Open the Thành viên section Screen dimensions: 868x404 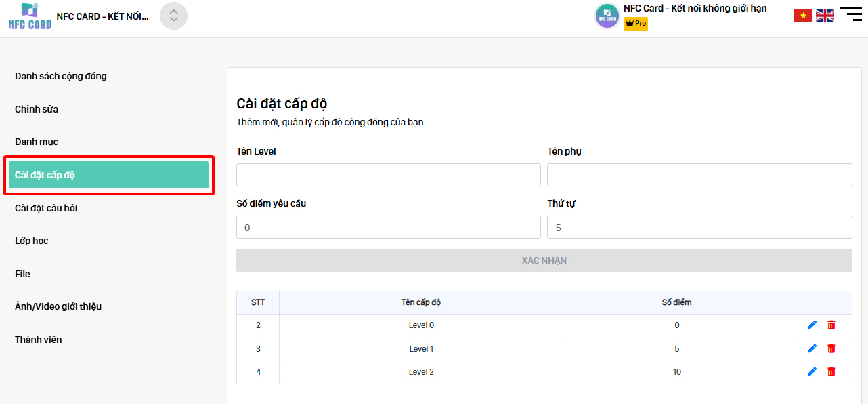point(39,340)
